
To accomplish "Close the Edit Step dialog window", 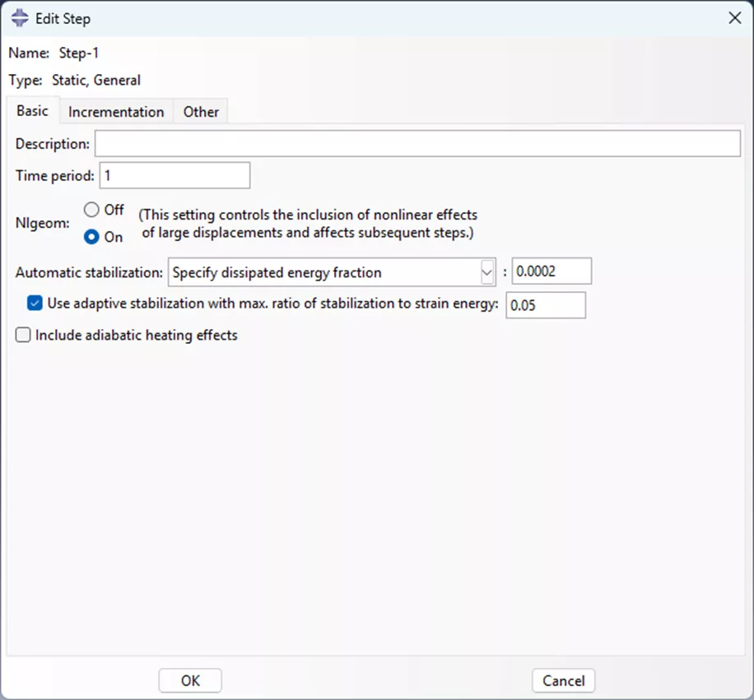I will (x=734, y=17).
